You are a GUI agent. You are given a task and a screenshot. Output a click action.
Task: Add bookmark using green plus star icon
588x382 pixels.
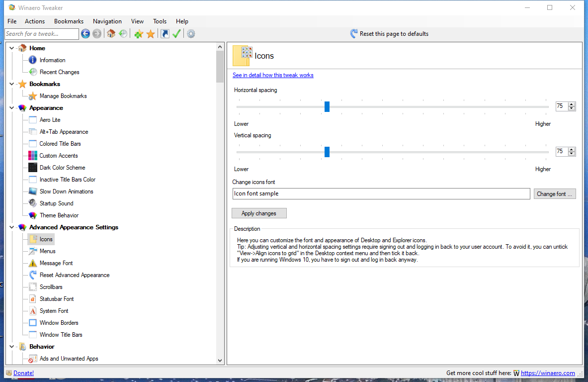[139, 34]
